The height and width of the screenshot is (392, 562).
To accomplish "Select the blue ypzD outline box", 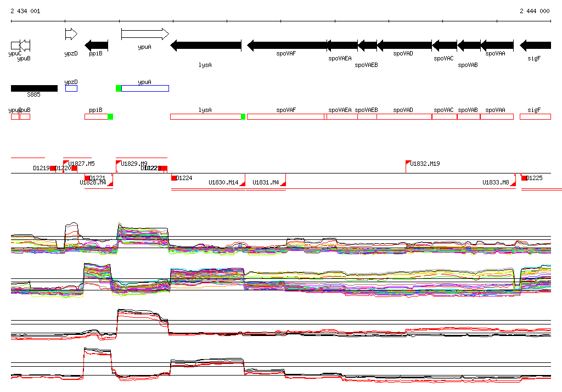I will [x=71, y=88].
